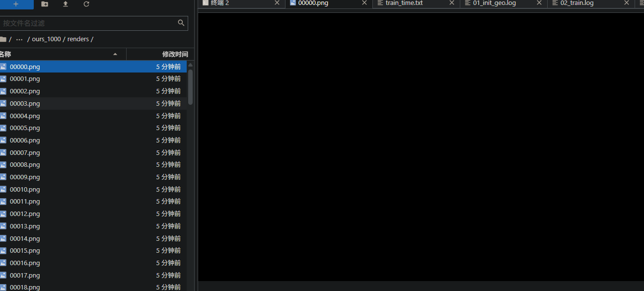Click the file list vertical scrollbar

point(190,87)
